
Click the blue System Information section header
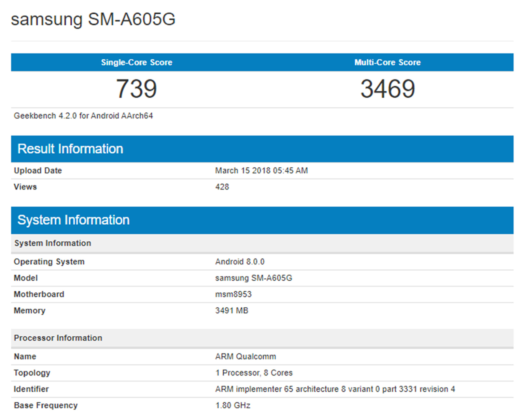73,220
